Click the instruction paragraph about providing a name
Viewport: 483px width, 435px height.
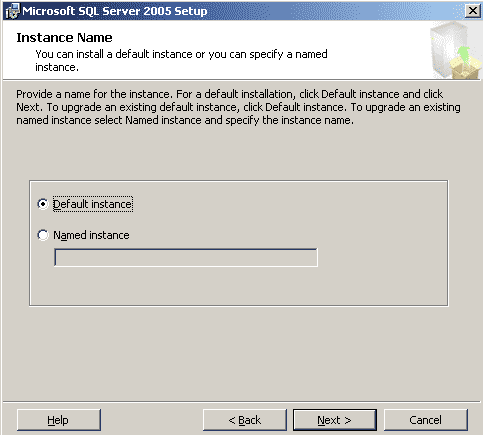pos(238,107)
